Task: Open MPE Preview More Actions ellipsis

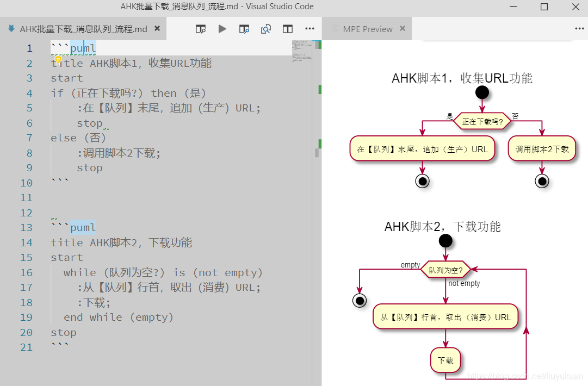Action: coord(579,28)
